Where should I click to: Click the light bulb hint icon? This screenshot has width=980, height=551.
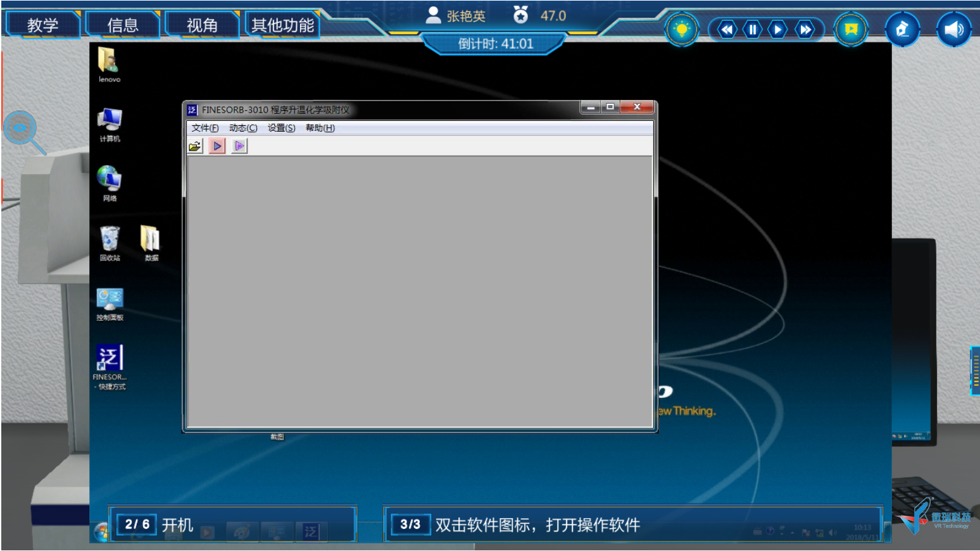click(x=682, y=29)
